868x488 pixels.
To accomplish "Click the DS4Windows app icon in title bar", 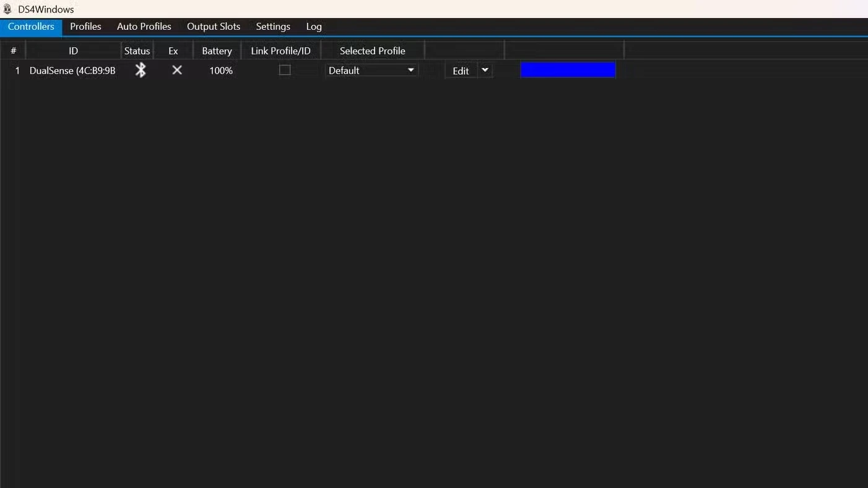I will tap(7, 9).
